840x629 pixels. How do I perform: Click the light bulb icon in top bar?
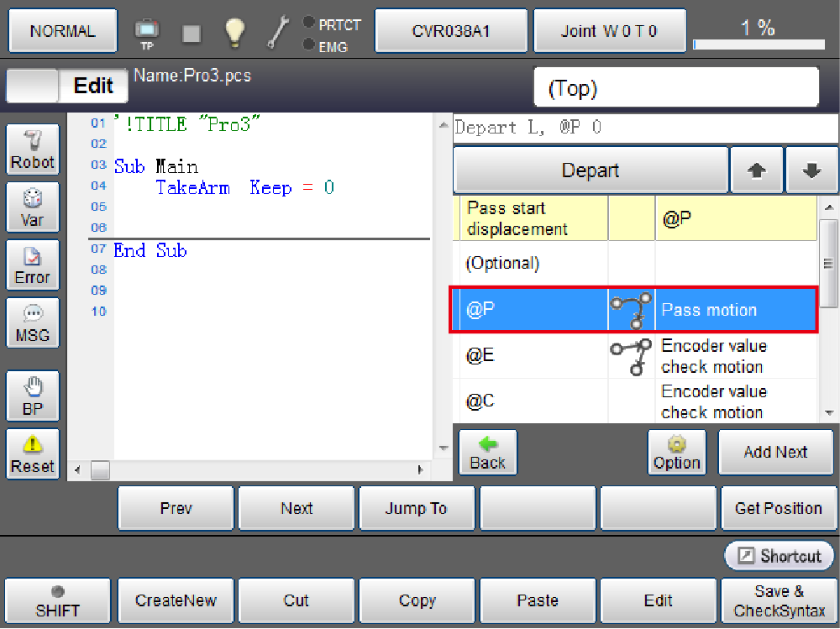tap(234, 32)
